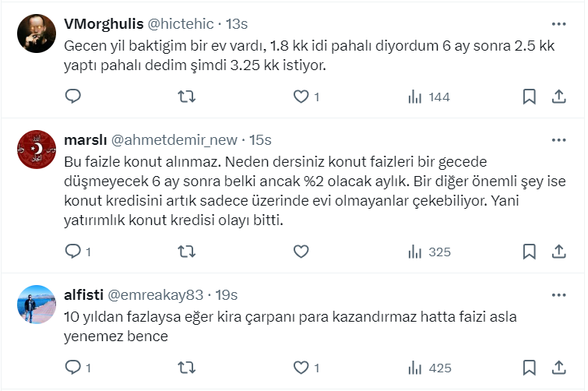Image resolution: width=588 pixels, height=391 pixels.
Task: Reply to alfisti's tweet
Action: (x=73, y=368)
